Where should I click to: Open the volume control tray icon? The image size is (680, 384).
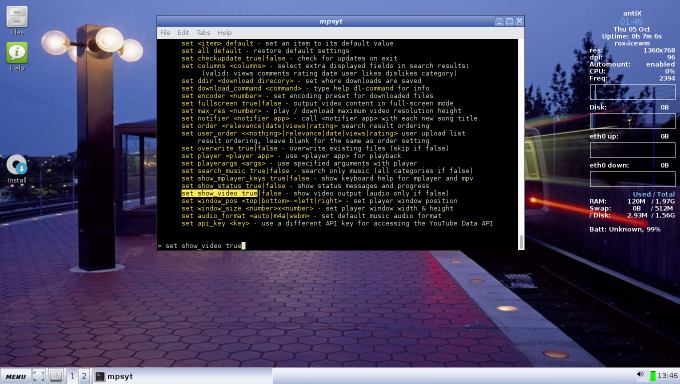(641, 375)
